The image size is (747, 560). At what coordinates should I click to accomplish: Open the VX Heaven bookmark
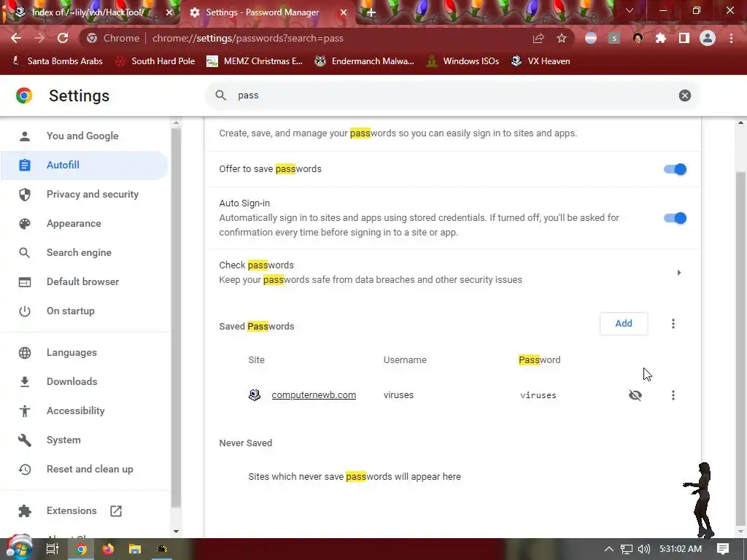tap(541, 61)
